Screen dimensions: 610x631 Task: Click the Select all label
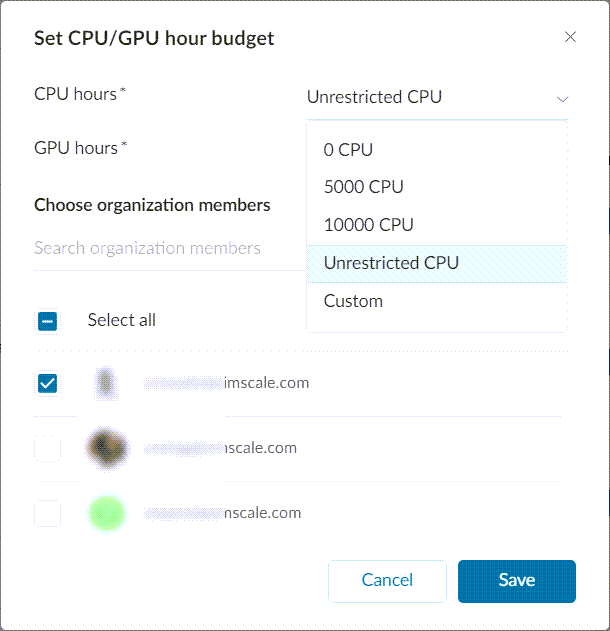coord(121,320)
